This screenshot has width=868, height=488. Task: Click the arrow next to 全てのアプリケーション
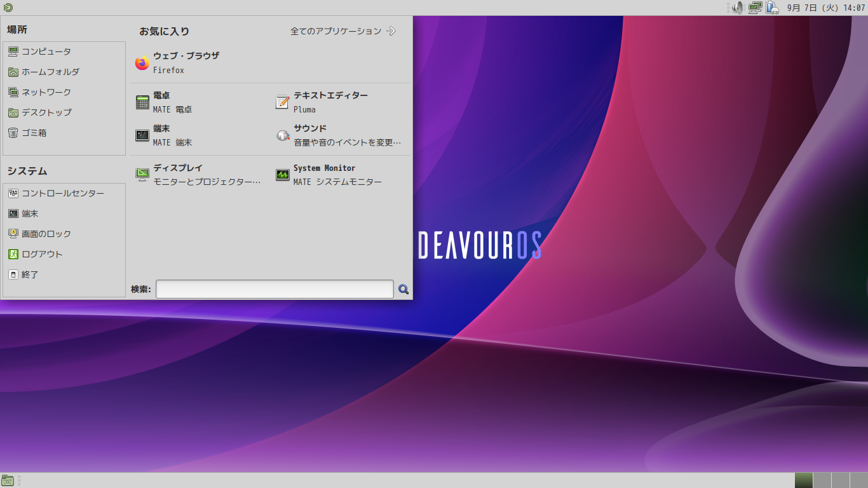pyautogui.click(x=391, y=31)
